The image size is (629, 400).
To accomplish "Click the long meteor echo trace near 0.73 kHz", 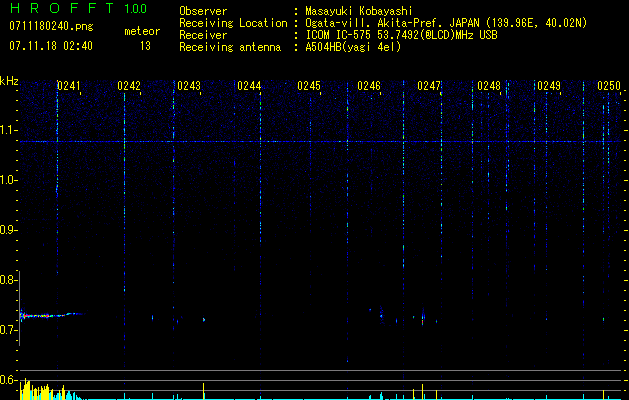I will click(50, 315).
